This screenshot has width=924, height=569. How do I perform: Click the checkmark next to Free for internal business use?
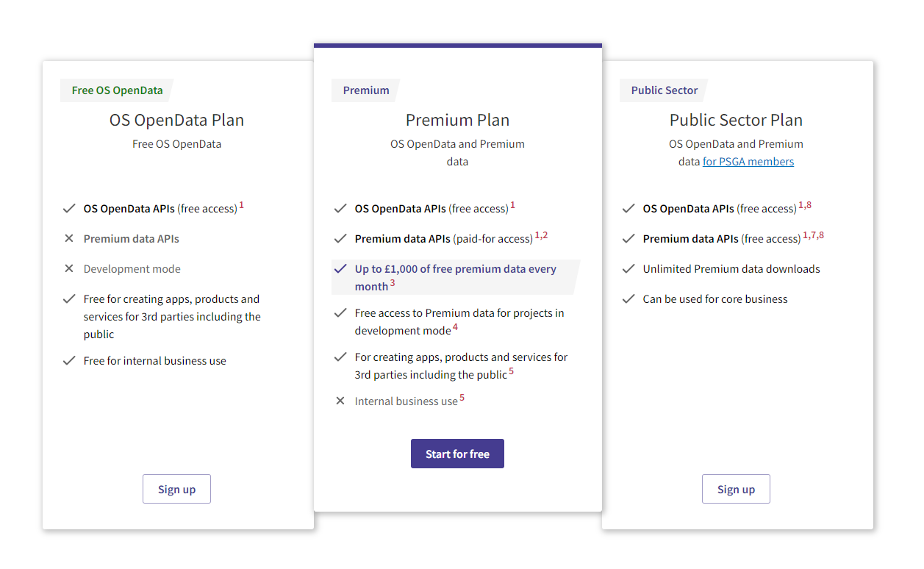[69, 360]
